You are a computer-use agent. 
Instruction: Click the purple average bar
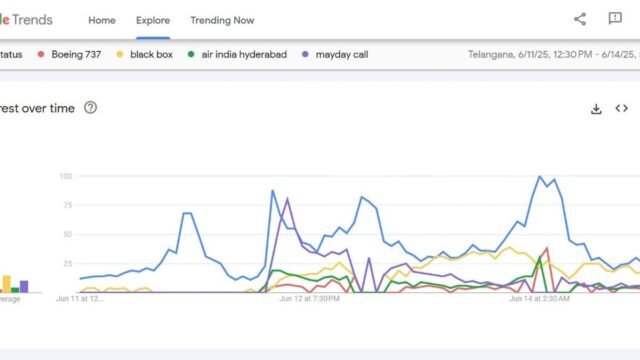click(x=24, y=287)
